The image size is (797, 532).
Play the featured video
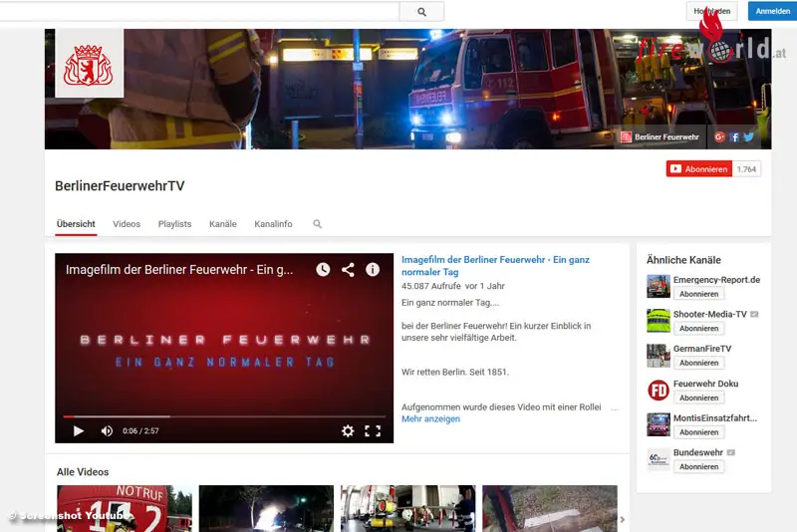pos(79,431)
